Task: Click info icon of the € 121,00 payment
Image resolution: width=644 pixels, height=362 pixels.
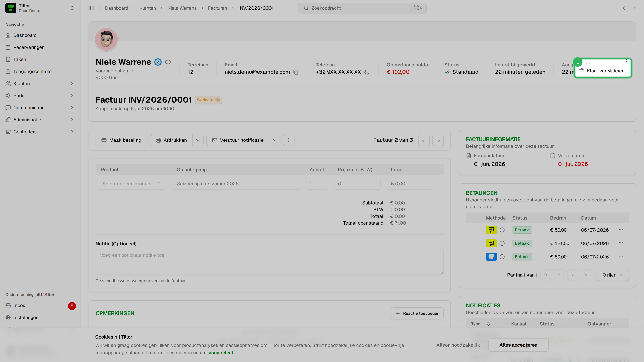Action: point(502,243)
